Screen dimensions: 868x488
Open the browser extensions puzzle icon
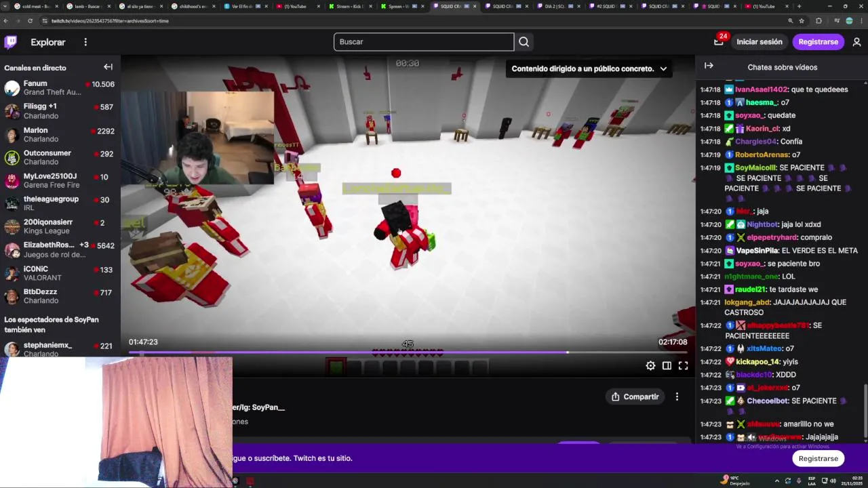coord(818,21)
